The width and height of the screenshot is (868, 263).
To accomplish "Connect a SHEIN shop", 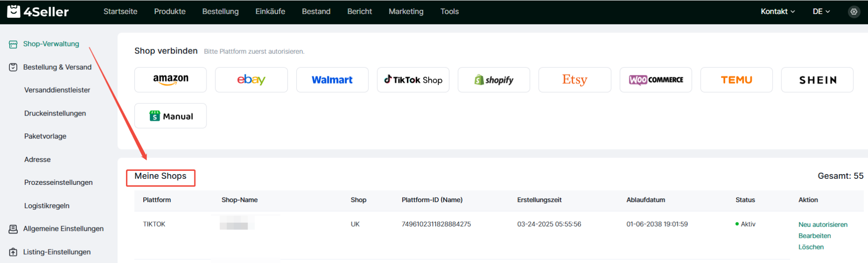I will [817, 80].
